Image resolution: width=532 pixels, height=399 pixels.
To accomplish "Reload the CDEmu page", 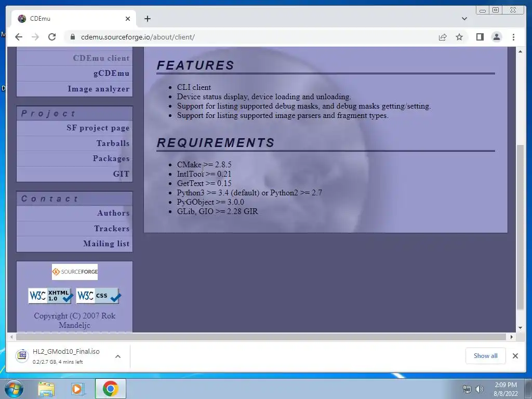I will tap(52, 37).
